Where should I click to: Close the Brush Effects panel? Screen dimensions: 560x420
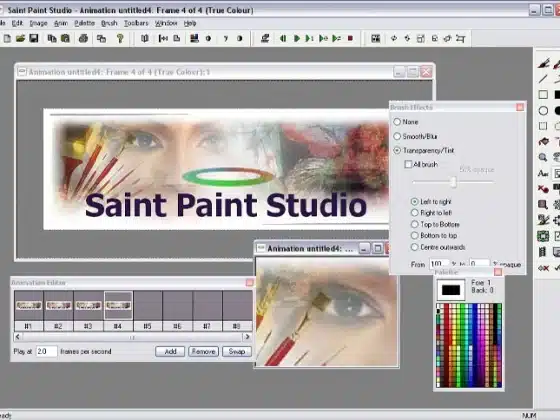pos(520,107)
